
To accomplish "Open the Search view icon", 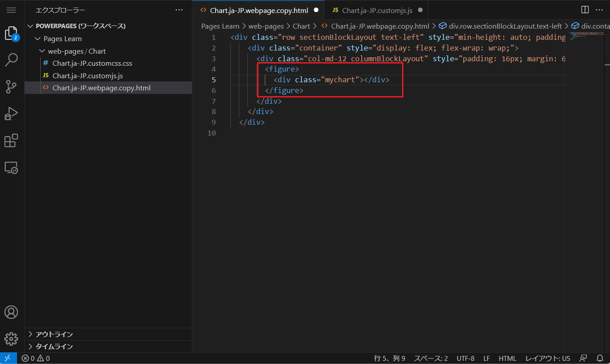I will coord(11,60).
